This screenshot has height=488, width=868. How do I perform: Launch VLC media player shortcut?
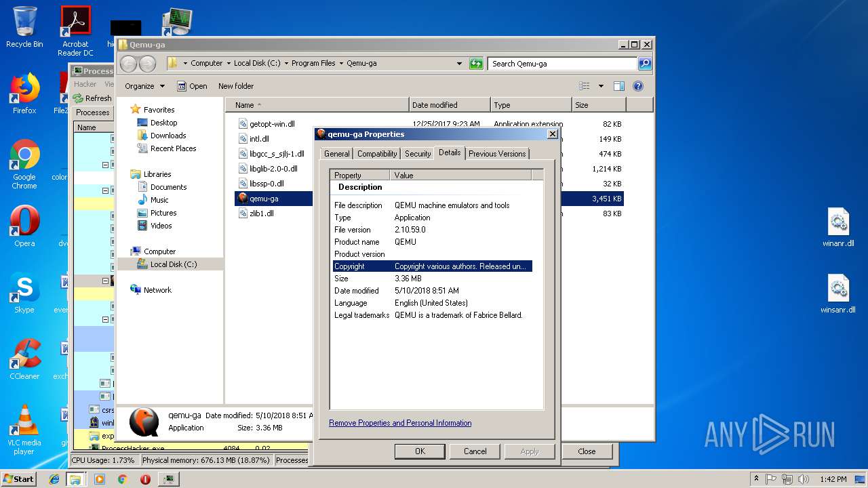click(x=24, y=430)
